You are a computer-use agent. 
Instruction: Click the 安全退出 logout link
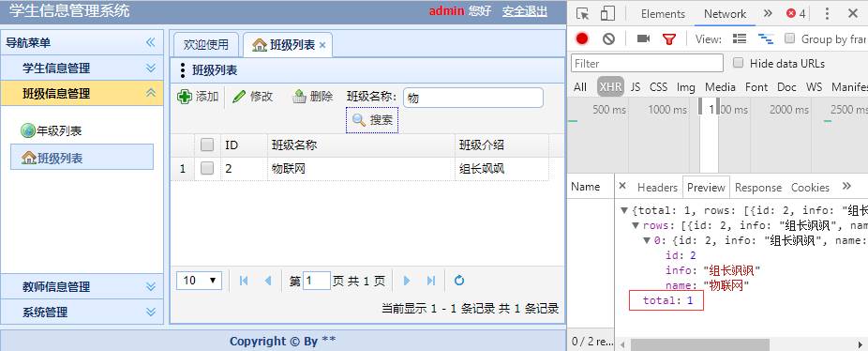click(x=525, y=11)
